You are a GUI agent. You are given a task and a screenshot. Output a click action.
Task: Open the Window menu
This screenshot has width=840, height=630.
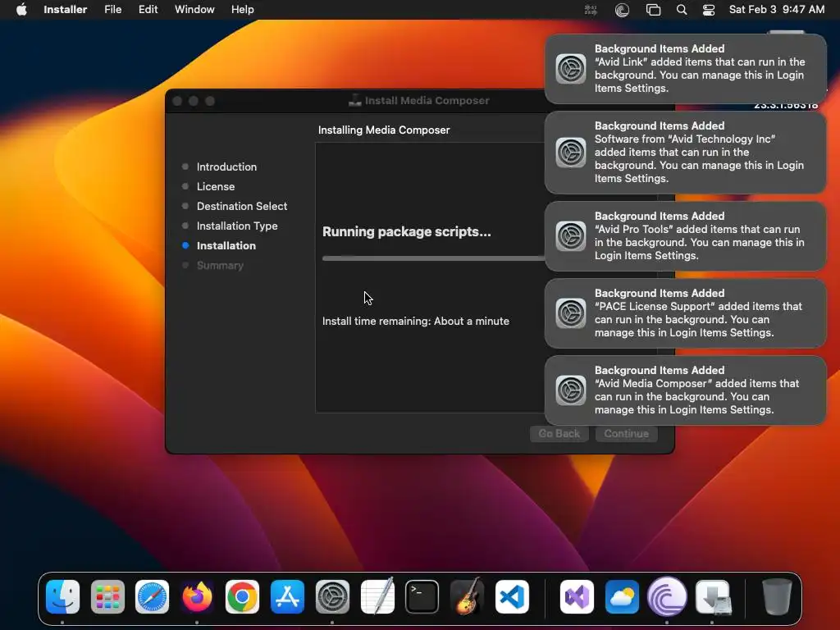point(194,10)
